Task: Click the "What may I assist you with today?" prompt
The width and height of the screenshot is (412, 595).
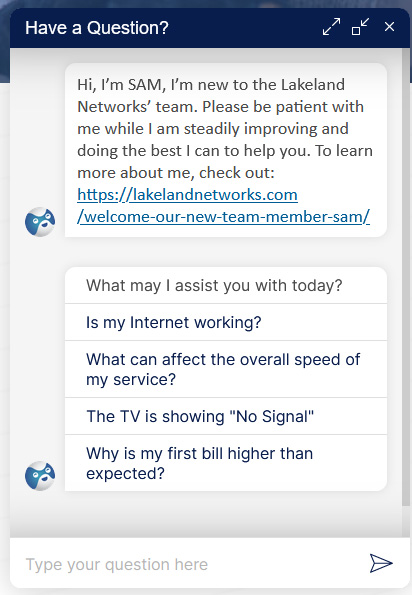Action: (x=214, y=285)
